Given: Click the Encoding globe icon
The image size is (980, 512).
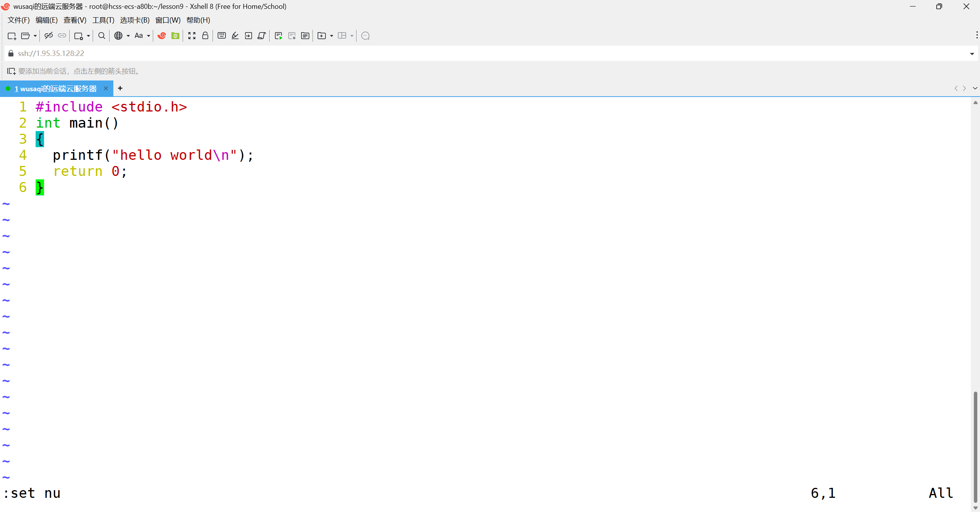Looking at the screenshot, I should 118,36.
